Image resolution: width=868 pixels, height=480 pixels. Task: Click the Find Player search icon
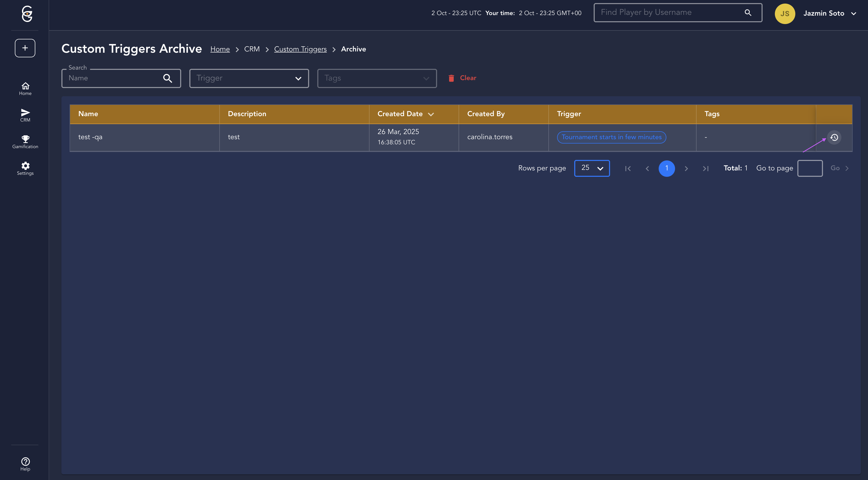tap(748, 13)
